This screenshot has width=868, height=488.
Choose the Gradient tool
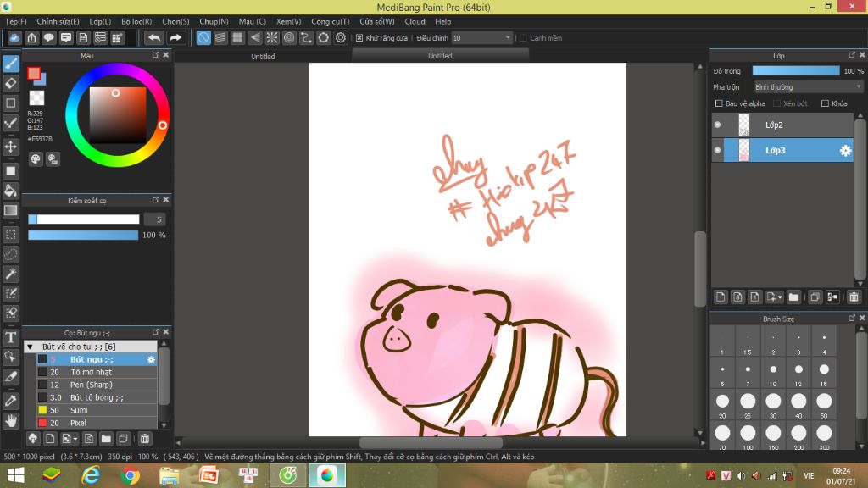(x=11, y=210)
